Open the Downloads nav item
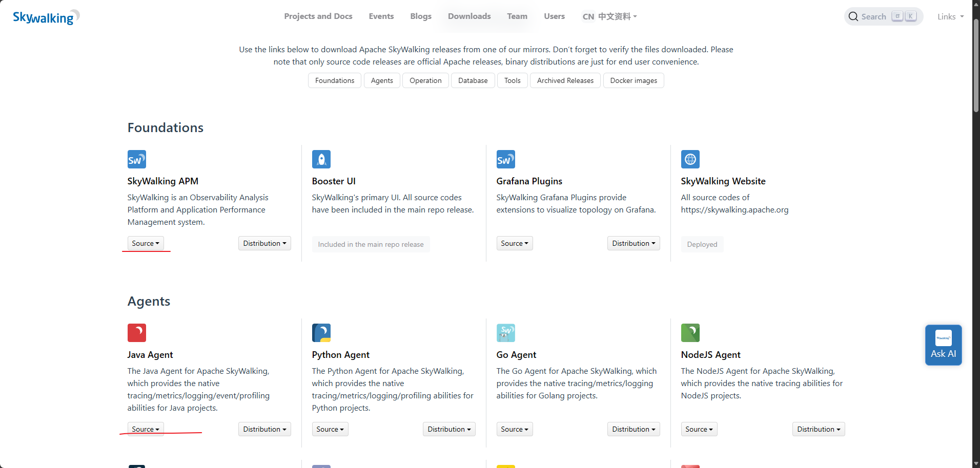Image resolution: width=980 pixels, height=468 pixels. pyautogui.click(x=469, y=16)
